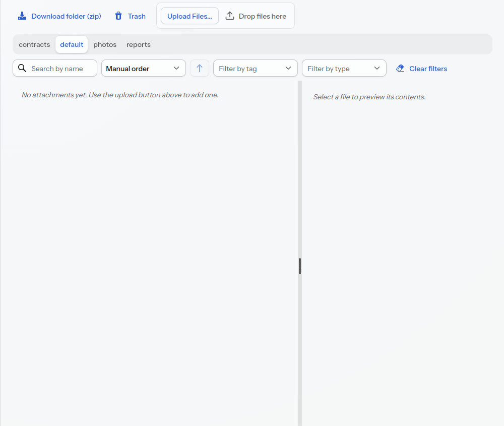Expand the Filter by tag dropdown
The image size is (504, 426).
pos(256,68)
